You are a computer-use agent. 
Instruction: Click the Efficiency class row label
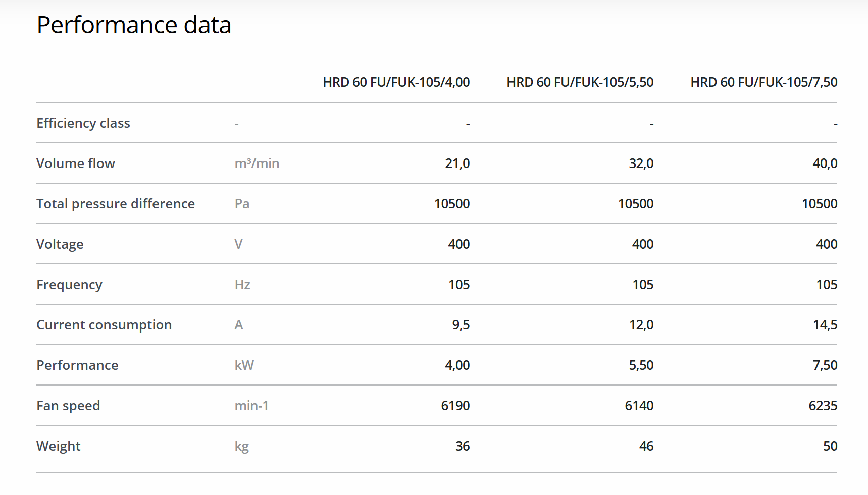point(83,123)
